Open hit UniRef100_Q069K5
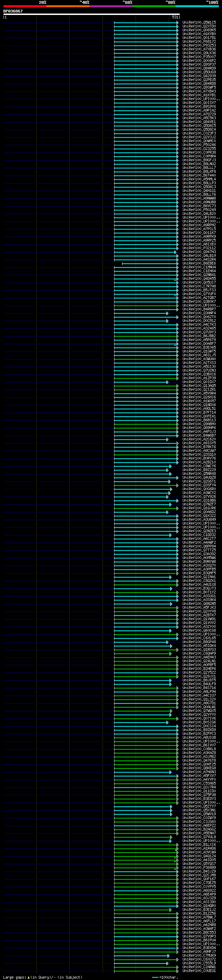This screenshot has height=980, width=222. 199,30
